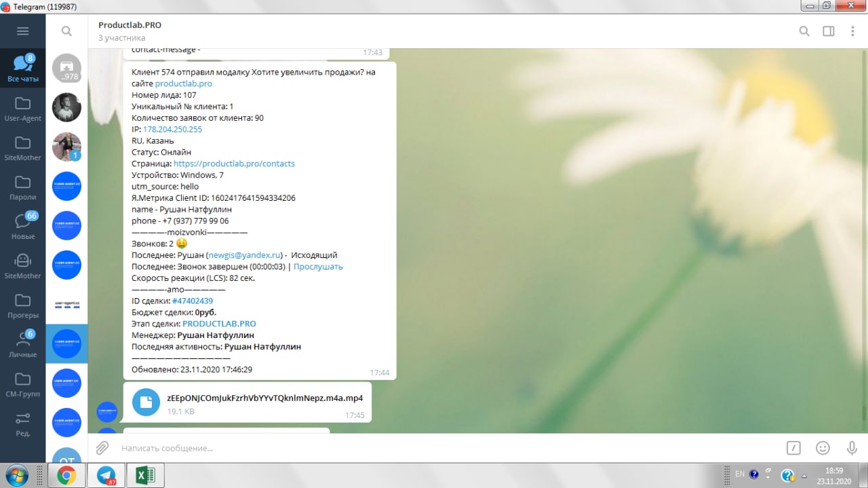Open Excel from the taskbar
The height and width of the screenshot is (488, 868).
pos(145,475)
